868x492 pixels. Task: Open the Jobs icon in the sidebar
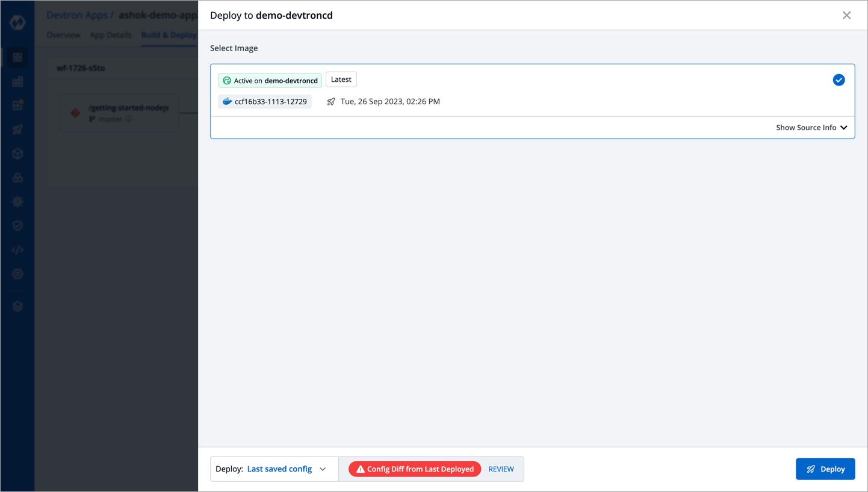(17, 81)
